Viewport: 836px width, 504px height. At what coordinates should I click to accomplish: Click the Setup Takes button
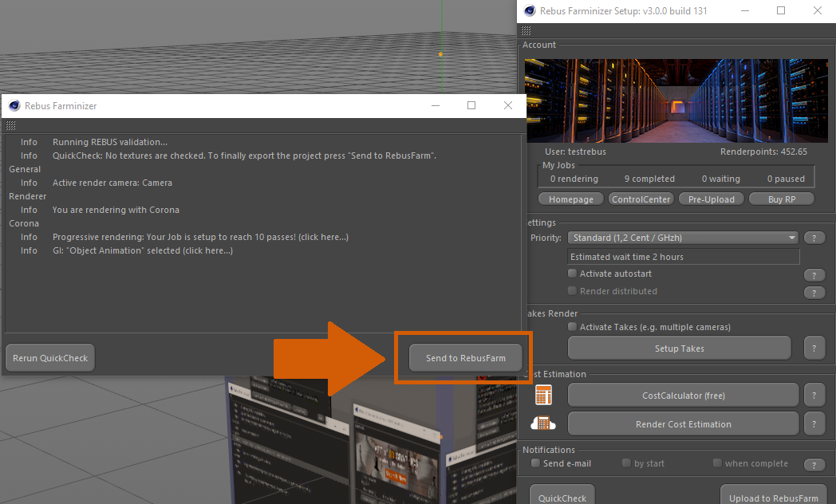coord(680,348)
